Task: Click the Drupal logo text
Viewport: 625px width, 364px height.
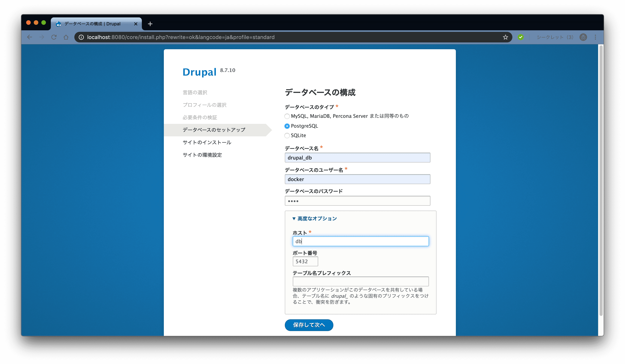Action: pyautogui.click(x=199, y=72)
